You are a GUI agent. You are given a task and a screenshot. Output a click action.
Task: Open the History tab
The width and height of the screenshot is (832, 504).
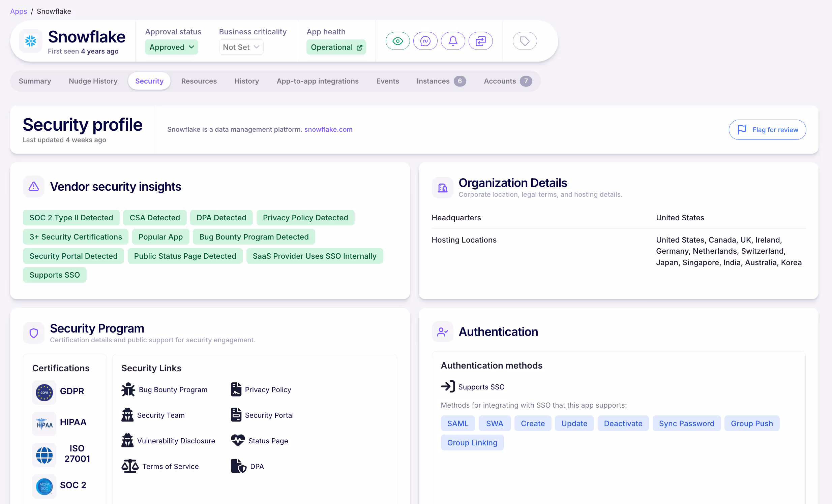[246, 81]
